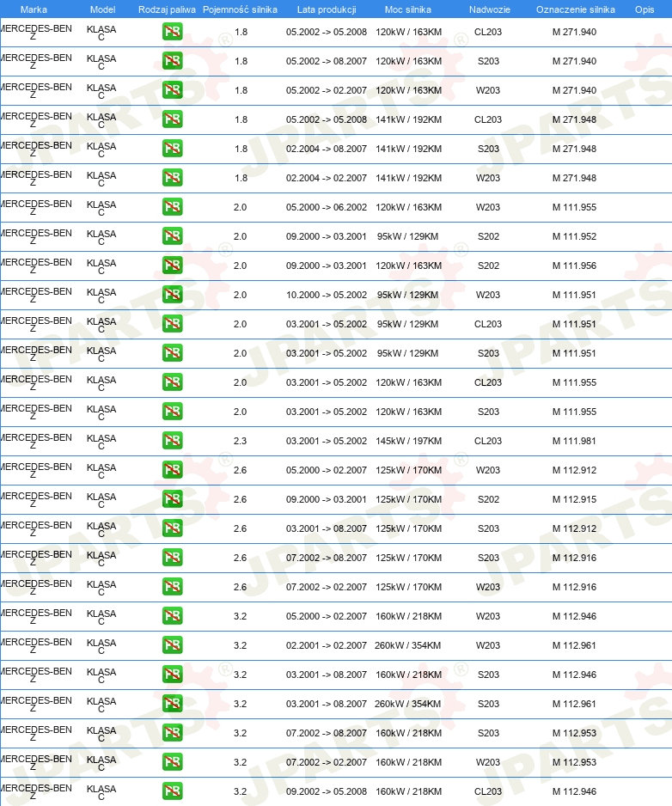The image size is (672, 806).
Task: Click the fuel icon in the S203 M 111.951 row
Action: (172, 354)
